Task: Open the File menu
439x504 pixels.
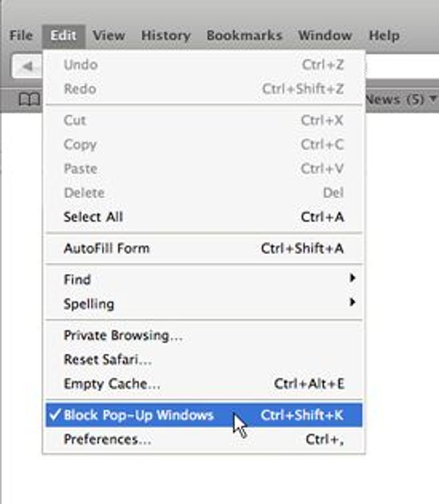Action: coord(21,35)
